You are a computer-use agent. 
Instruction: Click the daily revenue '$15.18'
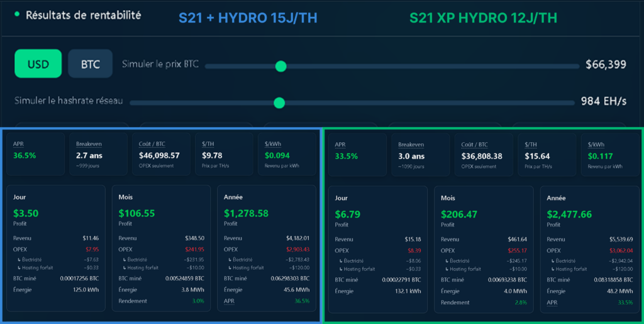pos(413,240)
